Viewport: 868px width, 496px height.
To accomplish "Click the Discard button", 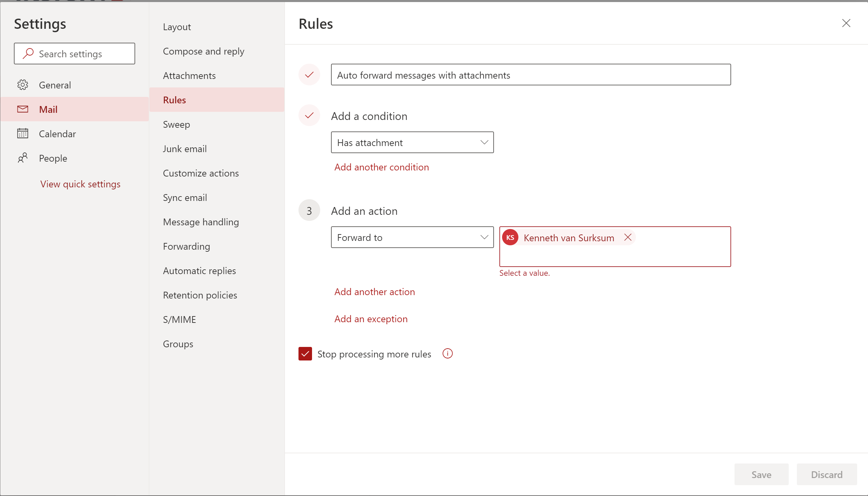I will (826, 474).
